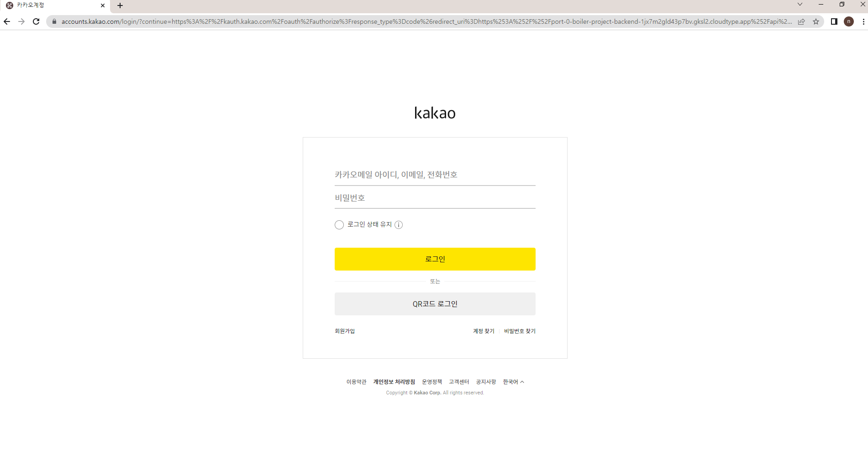Screen dimensions: 868x473
Task: Click the address bar URL
Action: [426, 21]
